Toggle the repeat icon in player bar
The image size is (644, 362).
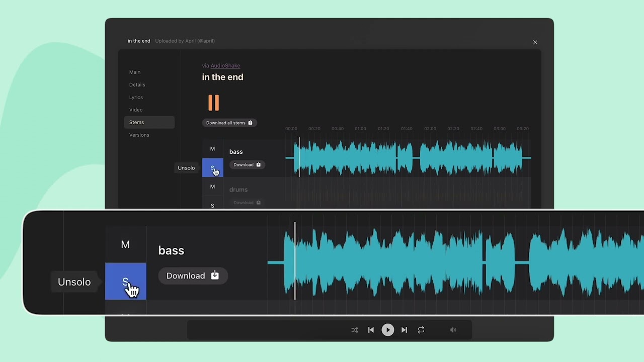point(421,330)
